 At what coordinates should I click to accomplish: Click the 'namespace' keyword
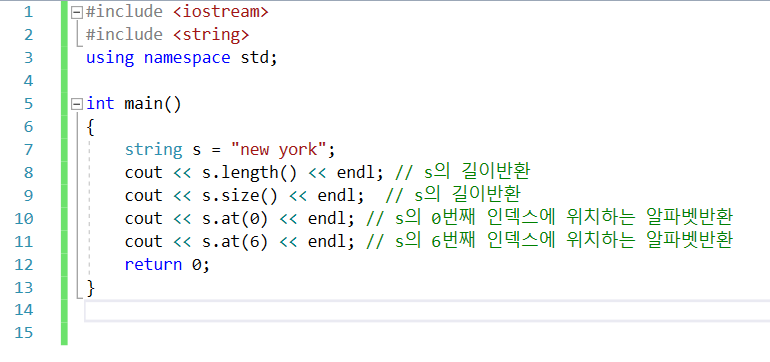[187, 58]
